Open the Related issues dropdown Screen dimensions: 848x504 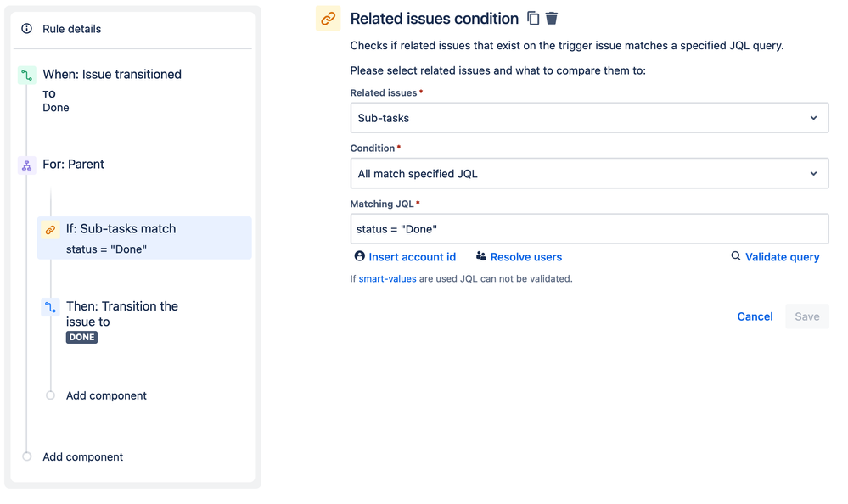[589, 118]
